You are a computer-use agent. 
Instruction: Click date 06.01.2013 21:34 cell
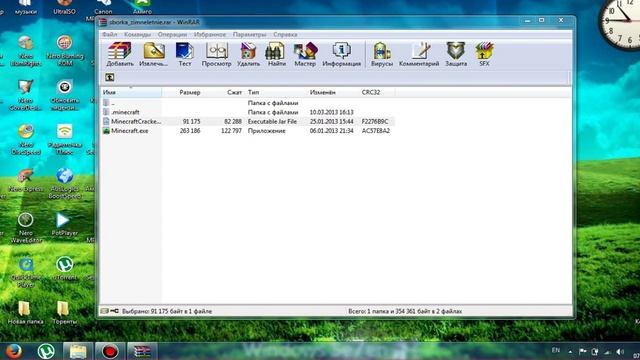click(331, 131)
